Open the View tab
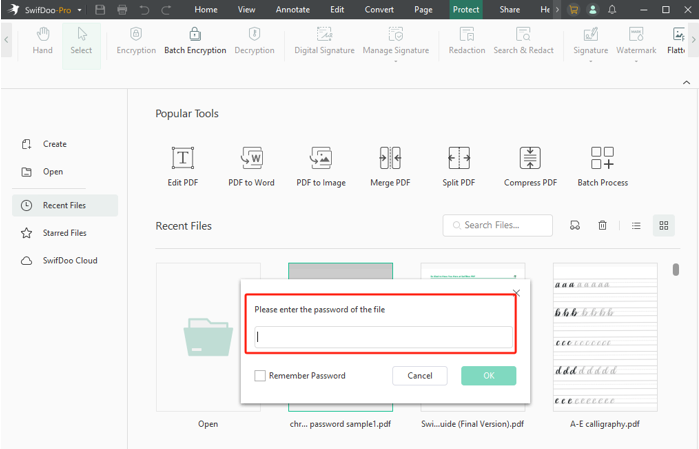This screenshot has height=449, width=699. point(246,9)
